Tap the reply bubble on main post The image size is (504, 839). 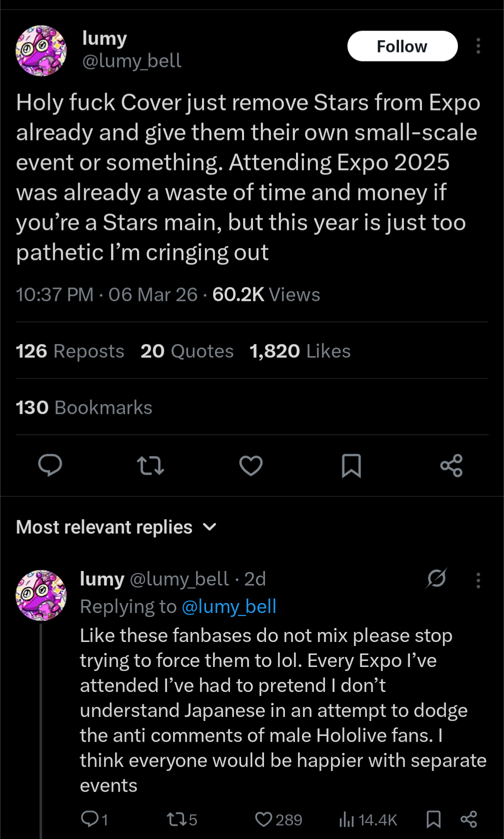[x=50, y=465]
